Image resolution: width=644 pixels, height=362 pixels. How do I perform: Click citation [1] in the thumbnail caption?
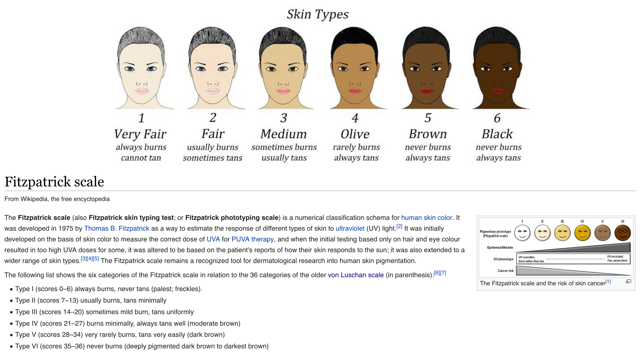tap(608, 282)
